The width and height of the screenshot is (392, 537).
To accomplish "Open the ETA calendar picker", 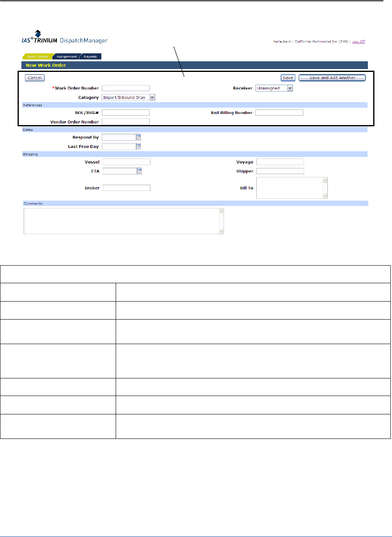I will [139, 171].
